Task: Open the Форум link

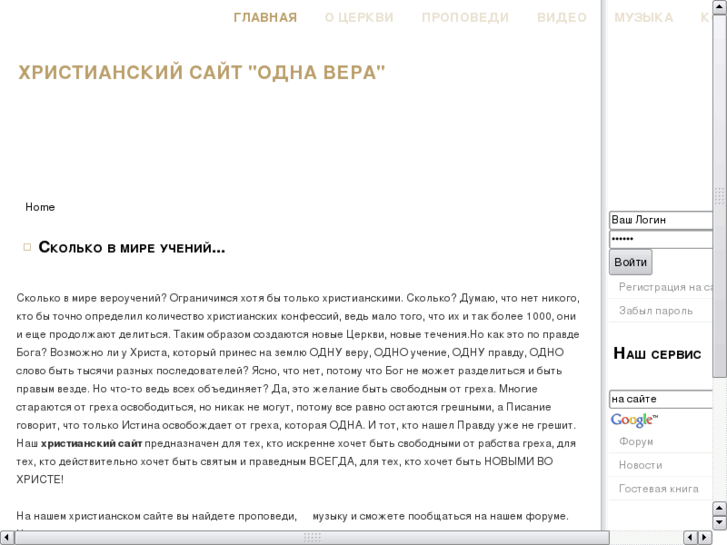Action: (636, 442)
